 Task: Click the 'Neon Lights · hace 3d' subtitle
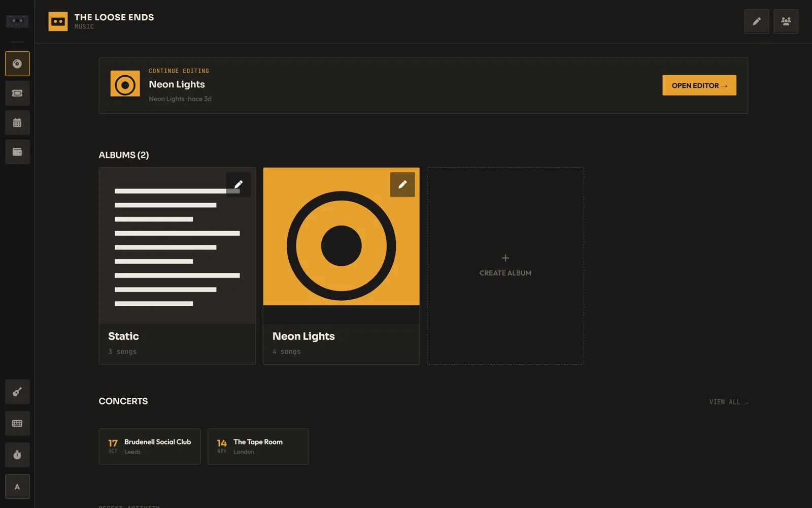tap(180, 99)
